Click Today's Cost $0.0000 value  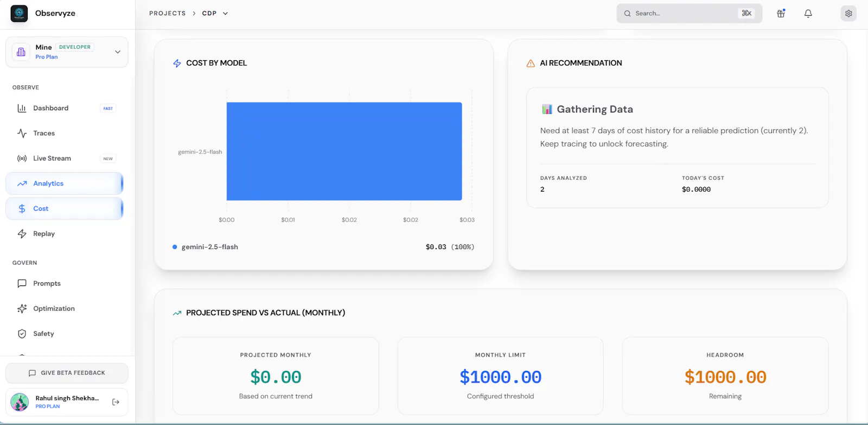(x=696, y=189)
